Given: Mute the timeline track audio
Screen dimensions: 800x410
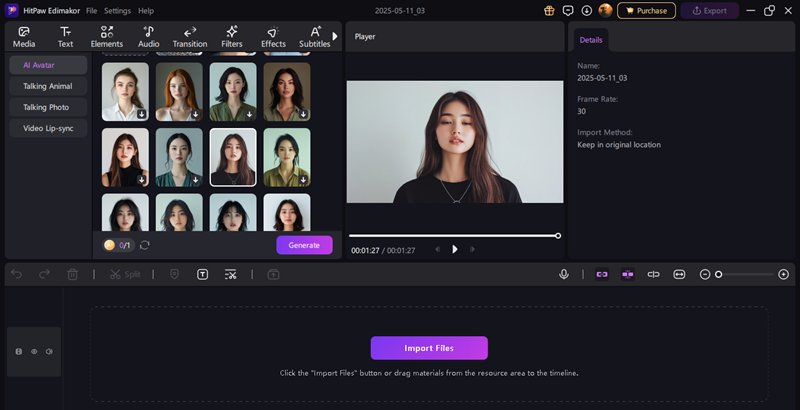Looking at the screenshot, I should click(48, 352).
